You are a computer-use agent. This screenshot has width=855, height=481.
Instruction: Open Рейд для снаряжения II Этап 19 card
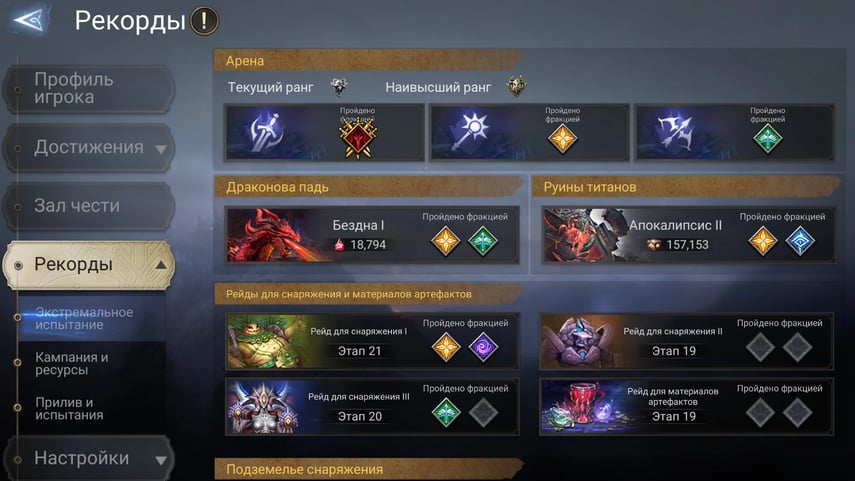pyautogui.click(x=687, y=341)
